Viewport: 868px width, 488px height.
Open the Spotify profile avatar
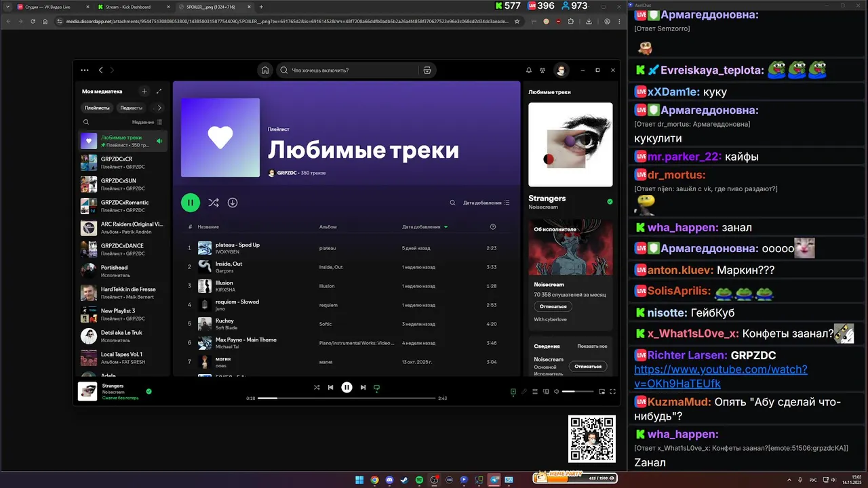pos(561,70)
